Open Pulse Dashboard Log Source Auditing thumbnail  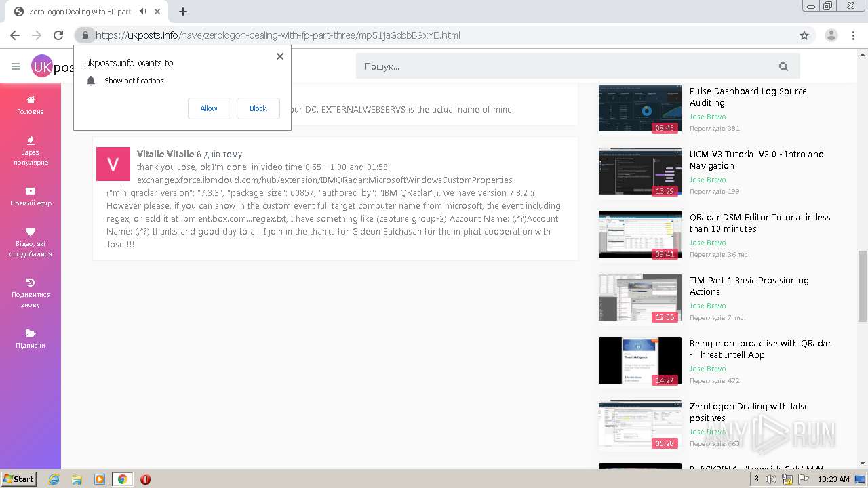(x=640, y=108)
